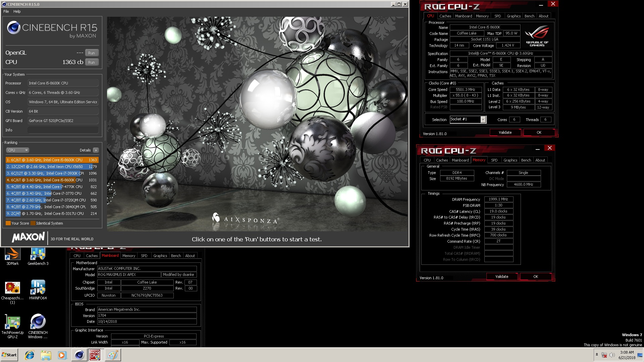Open the Paint taskbar item
The width and height of the screenshot is (644, 362).
113,355
